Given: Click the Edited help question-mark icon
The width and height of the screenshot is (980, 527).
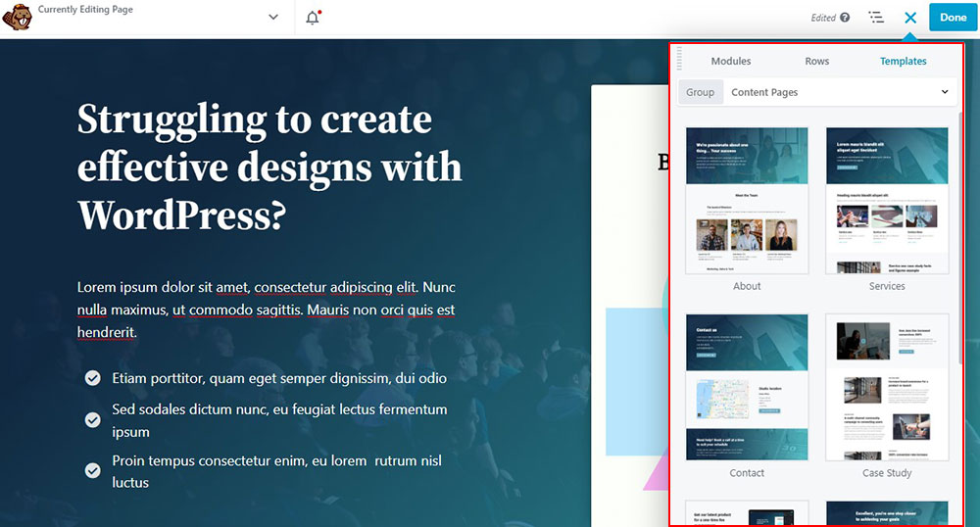Looking at the screenshot, I should point(845,18).
